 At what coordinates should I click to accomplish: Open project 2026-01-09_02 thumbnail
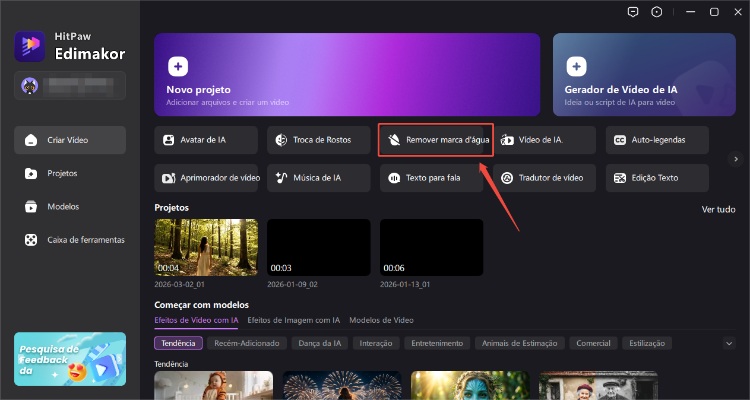(319, 247)
